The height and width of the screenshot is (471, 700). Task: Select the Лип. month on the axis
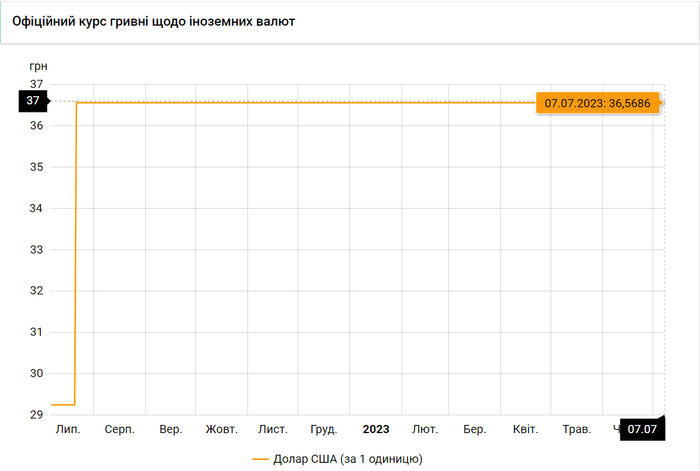(x=68, y=429)
